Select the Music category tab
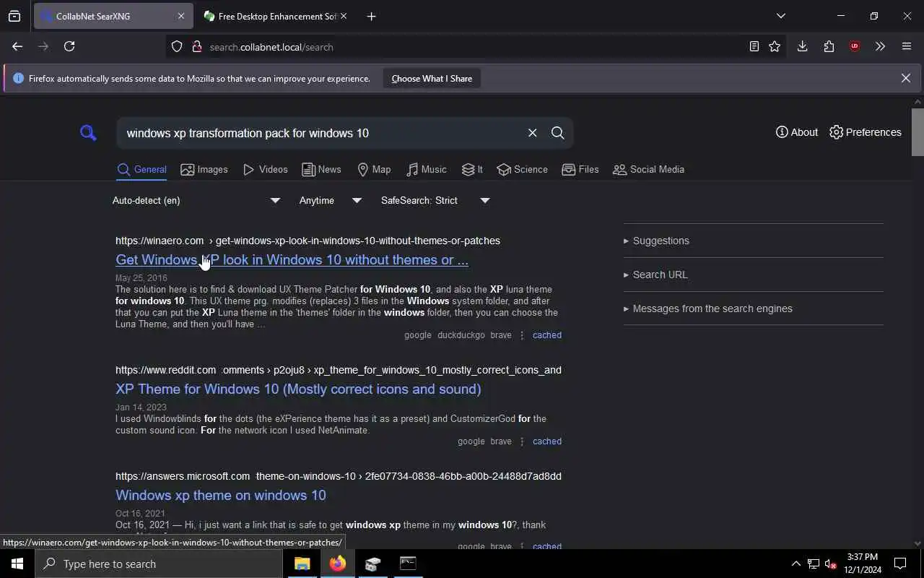This screenshot has height=578, width=924. (426, 169)
